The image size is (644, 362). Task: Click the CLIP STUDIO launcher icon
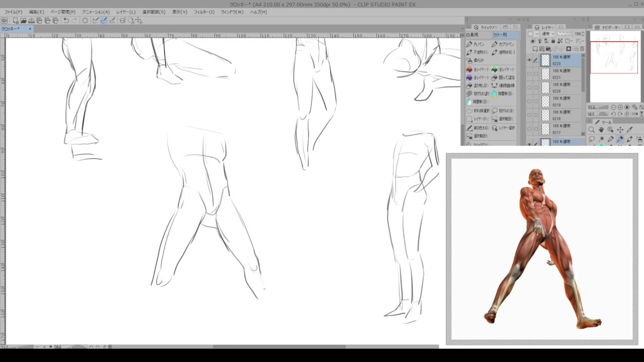click(5, 21)
